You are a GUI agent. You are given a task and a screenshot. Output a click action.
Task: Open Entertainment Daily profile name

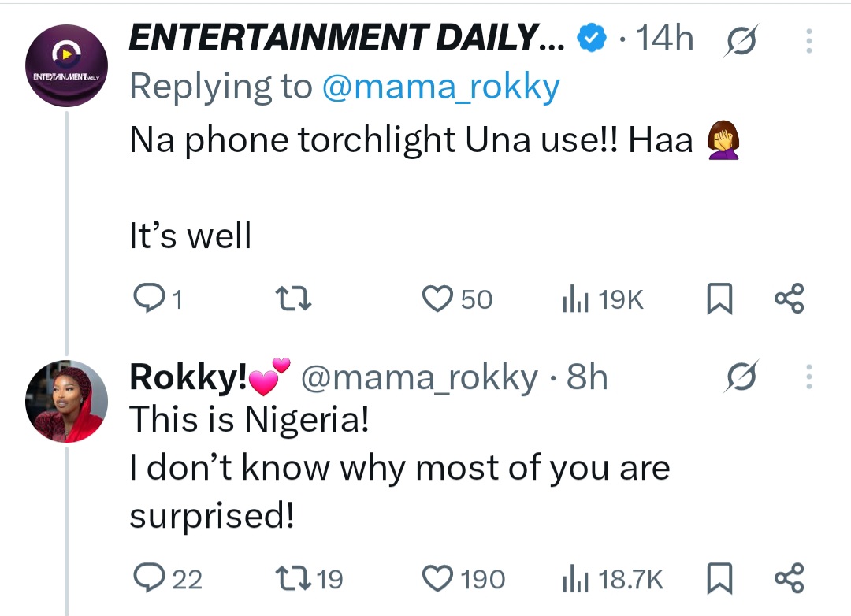click(x=346, y=38)
